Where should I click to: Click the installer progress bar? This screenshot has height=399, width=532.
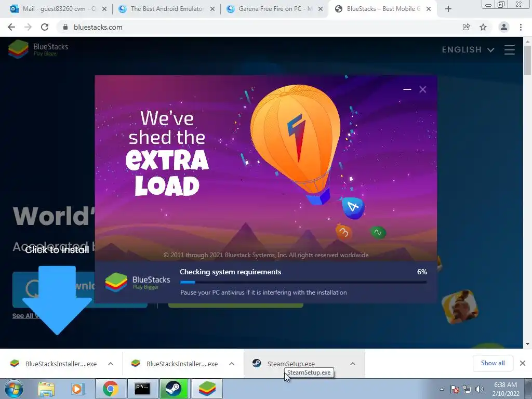(303, 282)
